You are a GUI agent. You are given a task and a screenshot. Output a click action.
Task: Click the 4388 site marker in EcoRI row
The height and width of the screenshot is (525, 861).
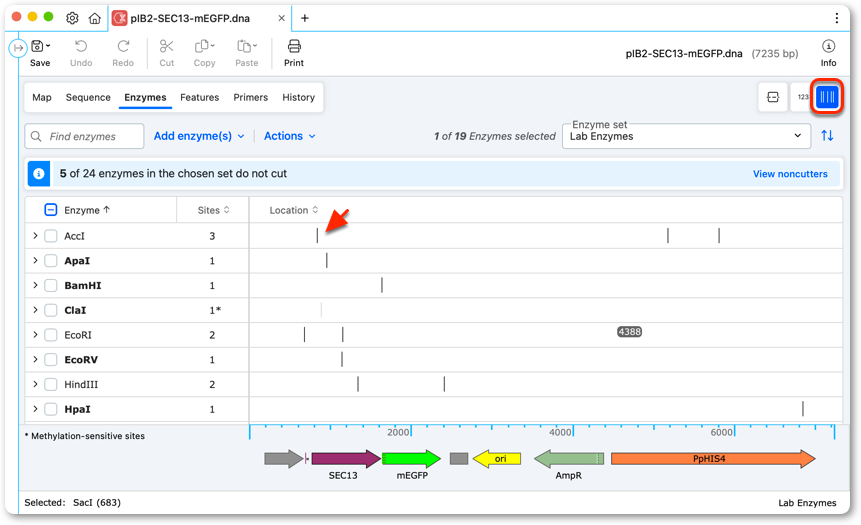tap(629, 332)
